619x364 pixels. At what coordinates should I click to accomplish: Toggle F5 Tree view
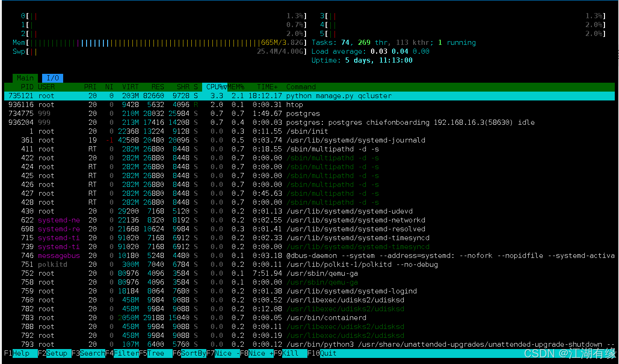[x=155, y=353]
